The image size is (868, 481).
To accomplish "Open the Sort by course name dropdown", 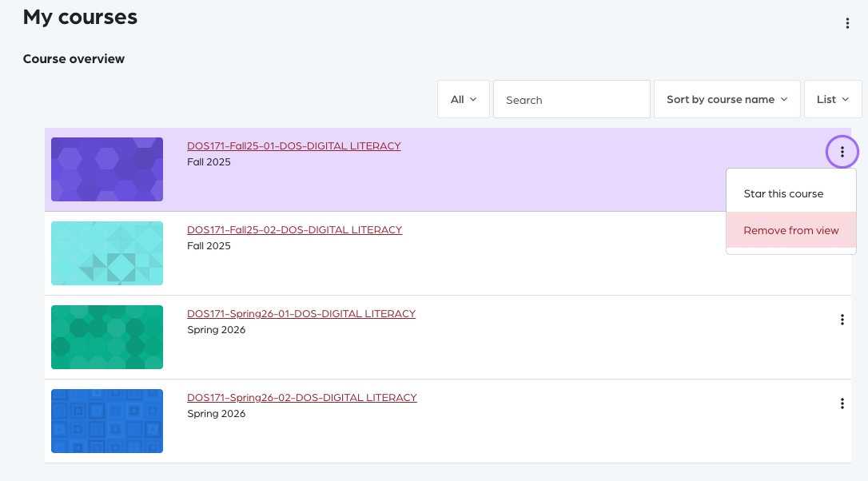I will (x=727, y=99).
